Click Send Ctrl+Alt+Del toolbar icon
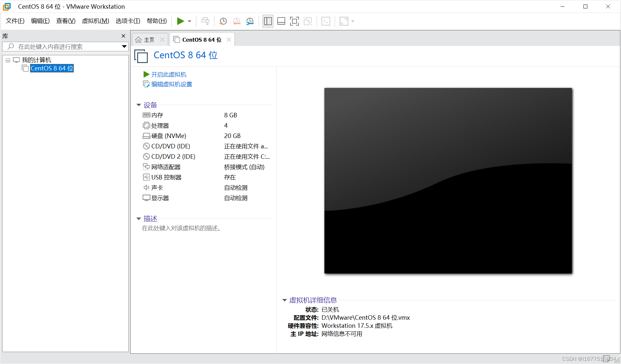This screenshot has width=621, height=364. pos(205,21)
